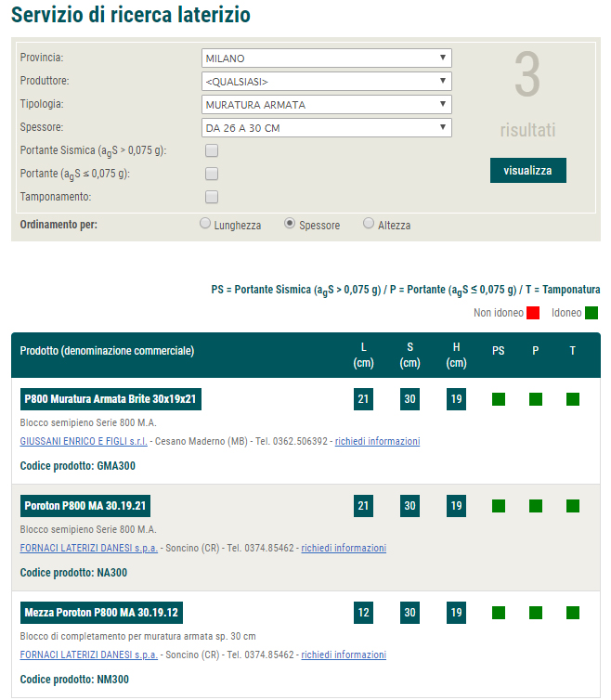Image resolution: width=611 pixels, height=700 pixels.
Task: Enable the Portante Sismica checkbox
Action: (212, 150)
